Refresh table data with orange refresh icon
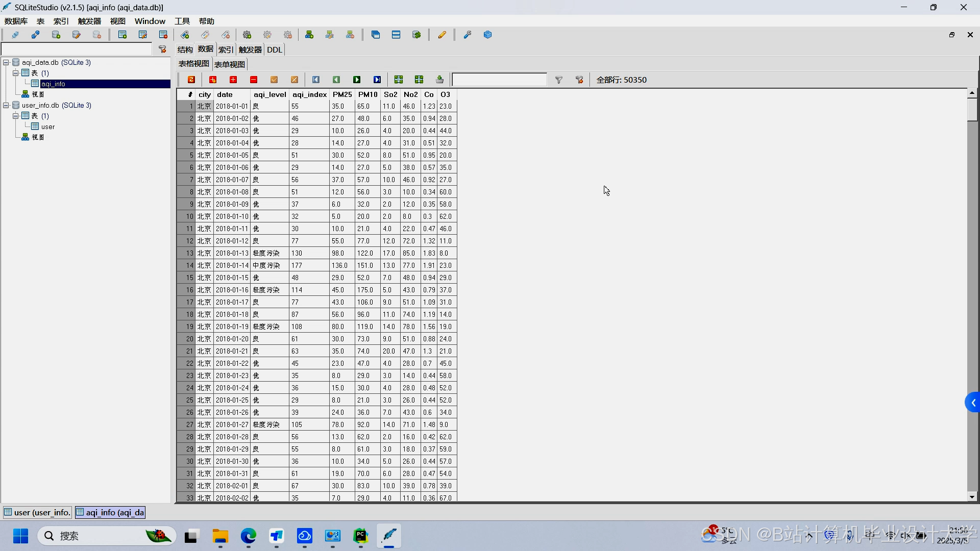The image size is (980, 551). (191, 80)
